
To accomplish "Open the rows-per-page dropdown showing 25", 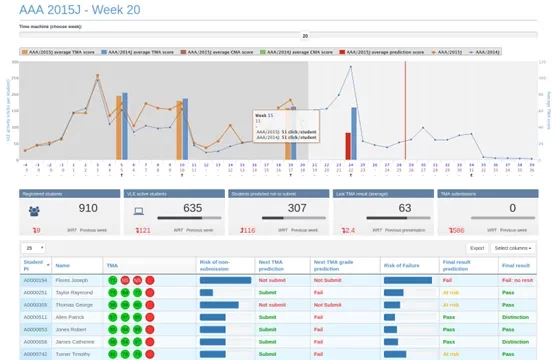I will point(33,248).
